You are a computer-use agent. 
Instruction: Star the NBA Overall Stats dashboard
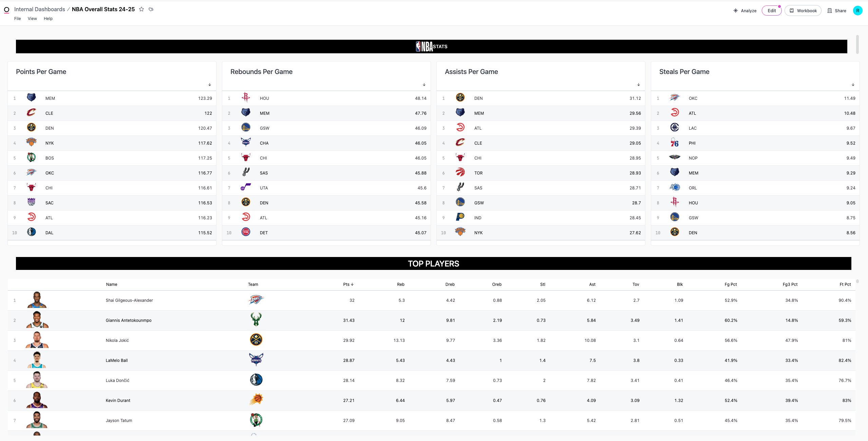(x=141, y=10)
